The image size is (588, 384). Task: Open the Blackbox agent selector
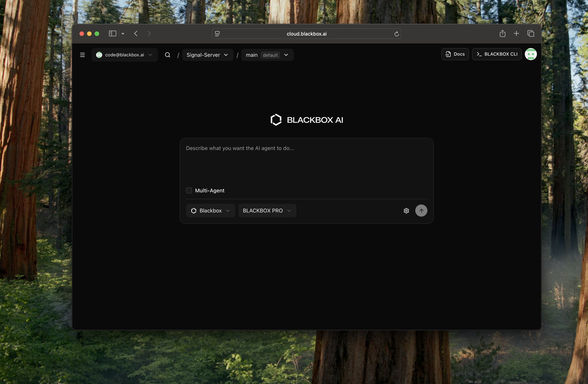click(210, 211)
